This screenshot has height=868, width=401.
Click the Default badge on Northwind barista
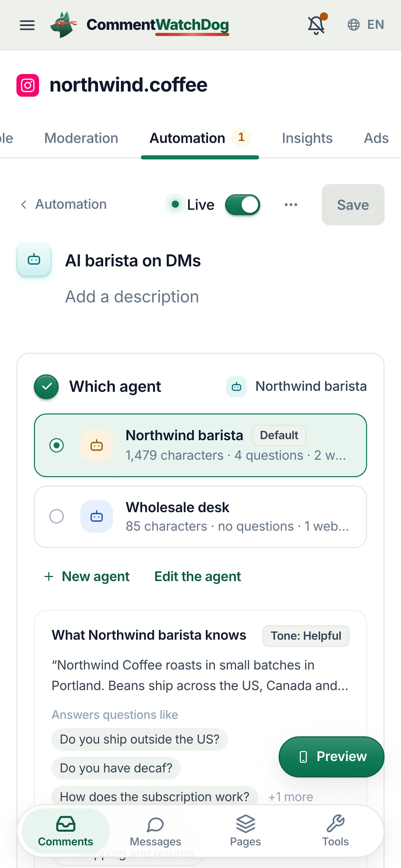(x=279, y=435)
